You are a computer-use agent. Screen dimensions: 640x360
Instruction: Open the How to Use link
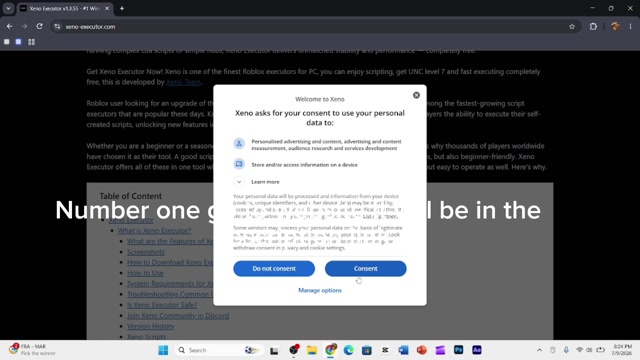[x=145, y=273]
